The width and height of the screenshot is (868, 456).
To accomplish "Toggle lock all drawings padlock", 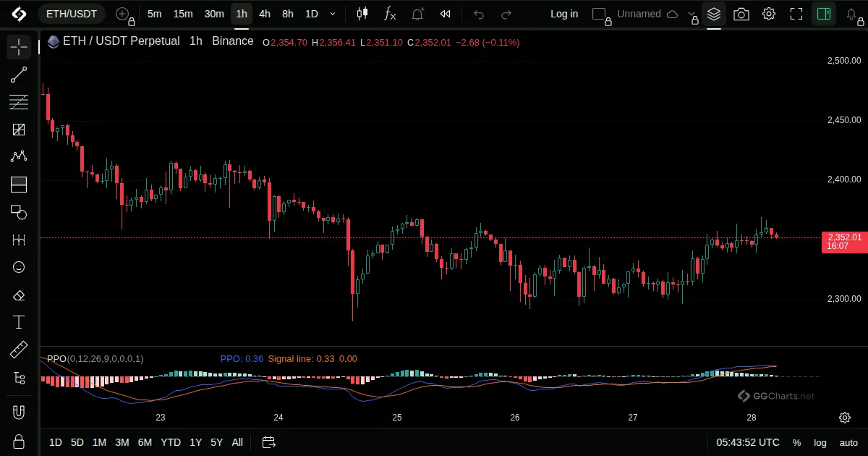I will 19,442.
